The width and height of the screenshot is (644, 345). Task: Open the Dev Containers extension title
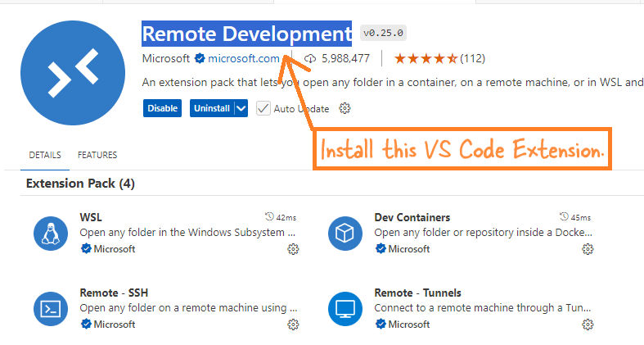[x=412, y=217]
